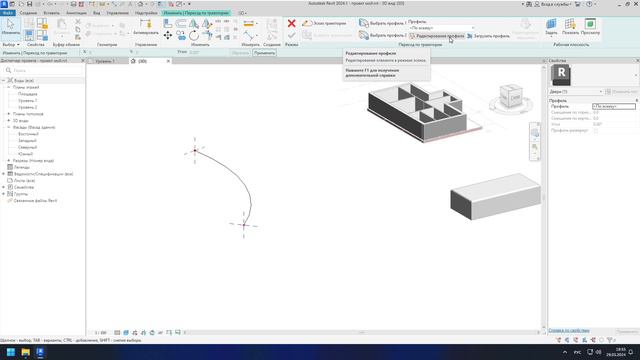Expand Разрезы (Sections) tree node
The width and height of the screenshot is (640, 360).
tap(9, 160)
